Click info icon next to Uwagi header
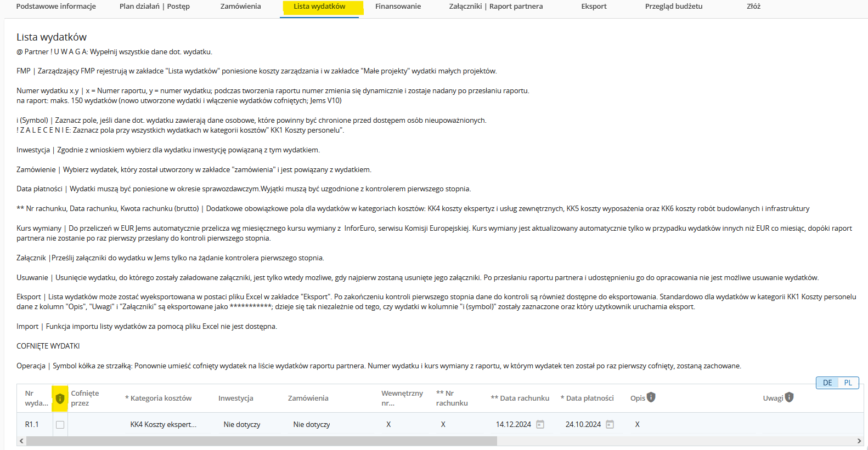 (790, 397)
